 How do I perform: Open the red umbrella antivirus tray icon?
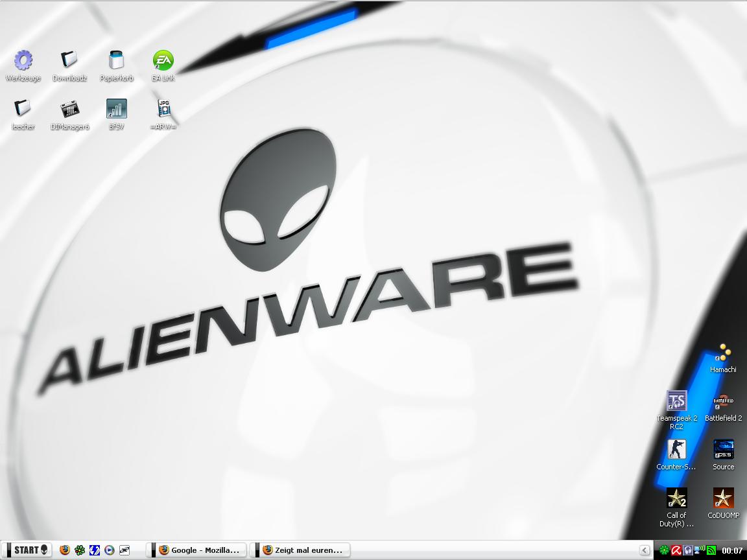click(x=676, y=550)
